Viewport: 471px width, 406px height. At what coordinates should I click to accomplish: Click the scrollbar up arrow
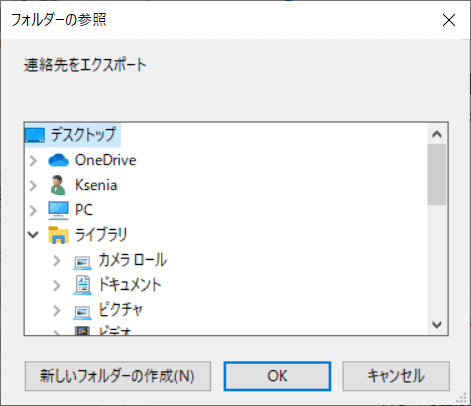pos(437,134)
